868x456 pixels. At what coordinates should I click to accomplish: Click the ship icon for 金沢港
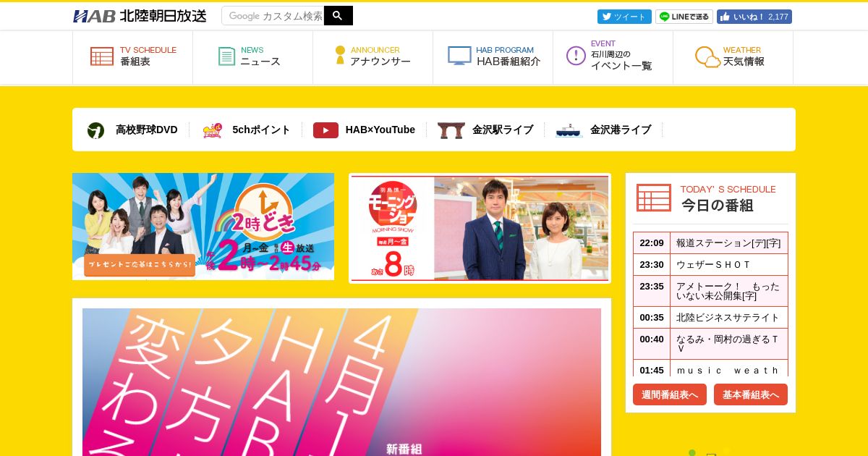pyautogui.click(x=569, y=130)
